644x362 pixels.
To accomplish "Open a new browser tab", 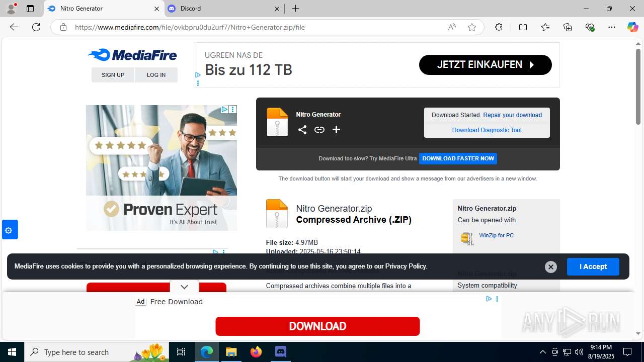I will 296,9.
